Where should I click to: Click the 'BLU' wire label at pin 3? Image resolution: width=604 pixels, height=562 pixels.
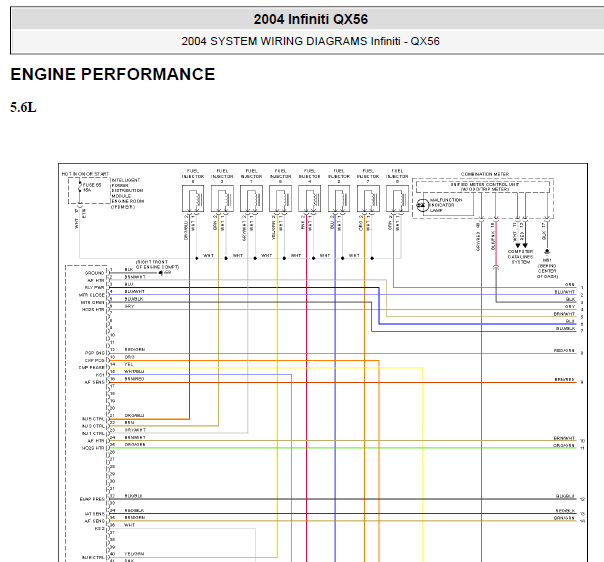point(129,284)
